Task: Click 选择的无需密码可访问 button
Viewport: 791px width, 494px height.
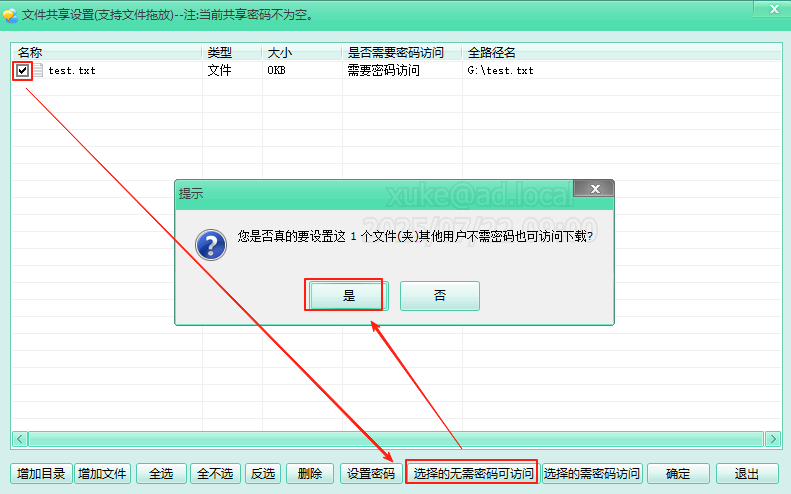Action: tap(472, 474)
